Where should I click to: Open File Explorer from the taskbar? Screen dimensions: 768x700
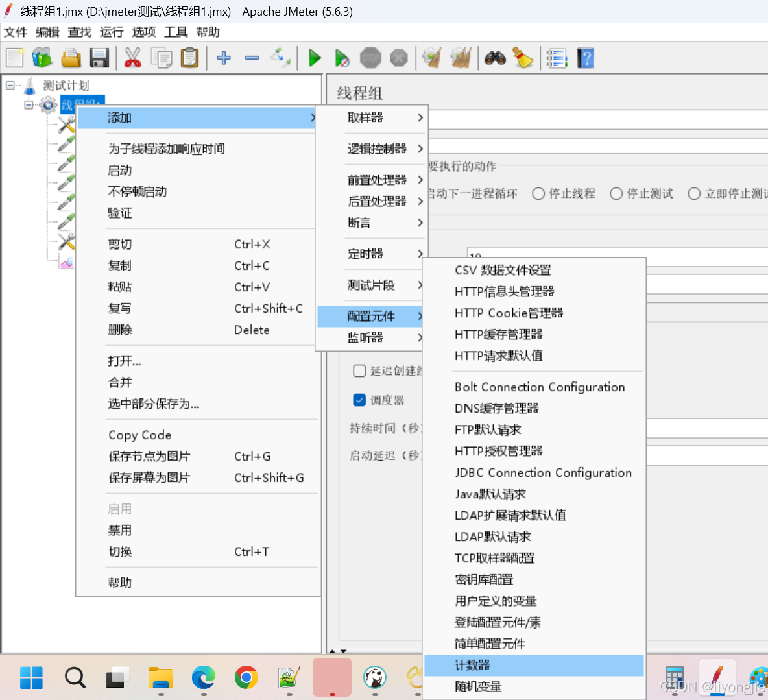(161, 678)
